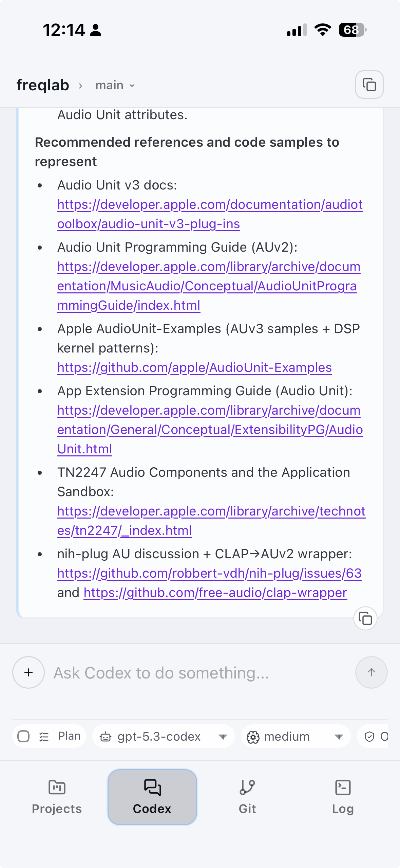Expand the gpt-5.3-codex model dropdown

pyautogui.click(x=223, y=737)
